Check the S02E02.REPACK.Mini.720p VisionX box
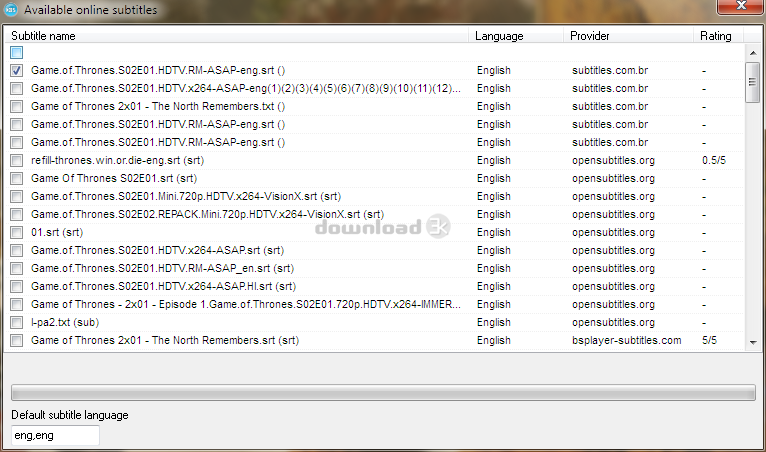The height and width of the screenshot is (452, 766). 17,215
